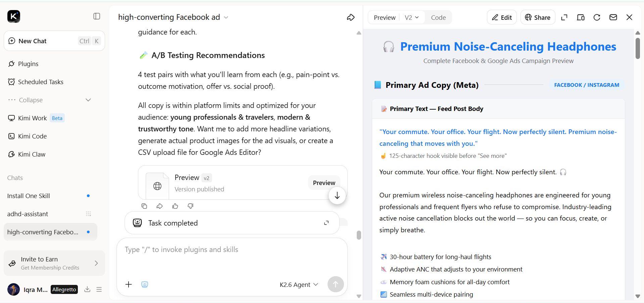
Task: Open the K2.6 Agent model selector
Action: 299,285
